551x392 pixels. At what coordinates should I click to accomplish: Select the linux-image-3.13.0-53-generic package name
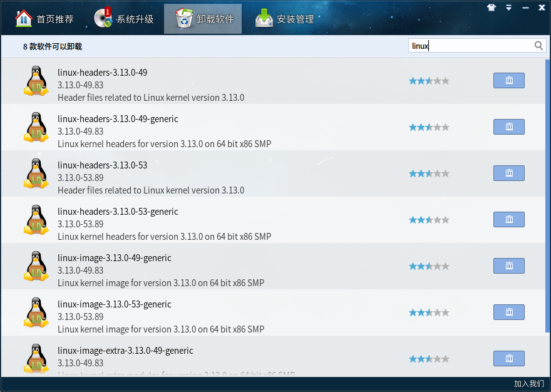click(114, 305)
